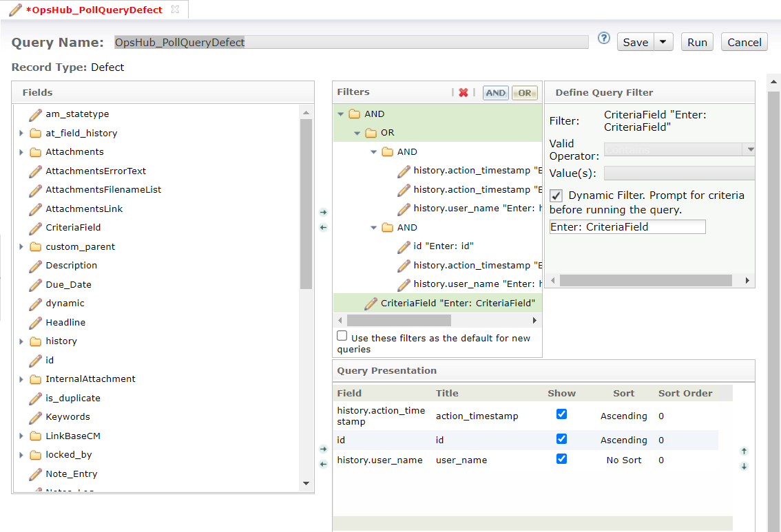This screenshot has width=781, height=532.
Task: Uncheck Show for history.user_name row
Action: [x=561, y=459]
